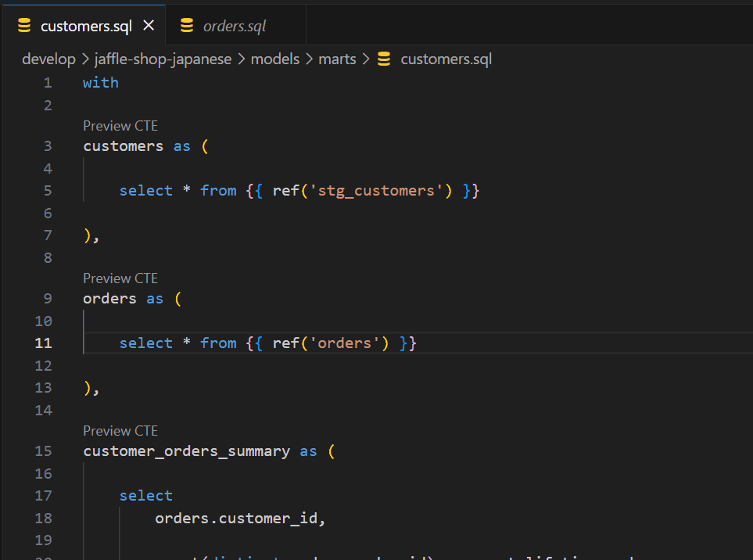Click 'customers' CTE name on line 3
Viewport: 753px width, 560px height.
pos(124,146)
